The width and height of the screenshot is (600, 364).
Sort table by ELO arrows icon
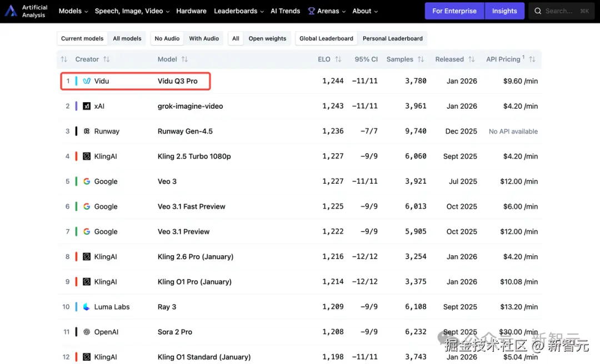pos(338,59)
